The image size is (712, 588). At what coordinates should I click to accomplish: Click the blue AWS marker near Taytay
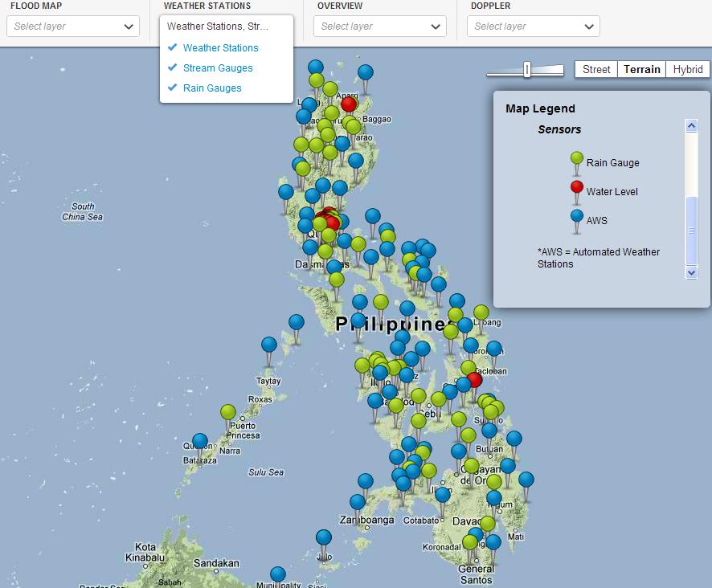tap(269, 345)
